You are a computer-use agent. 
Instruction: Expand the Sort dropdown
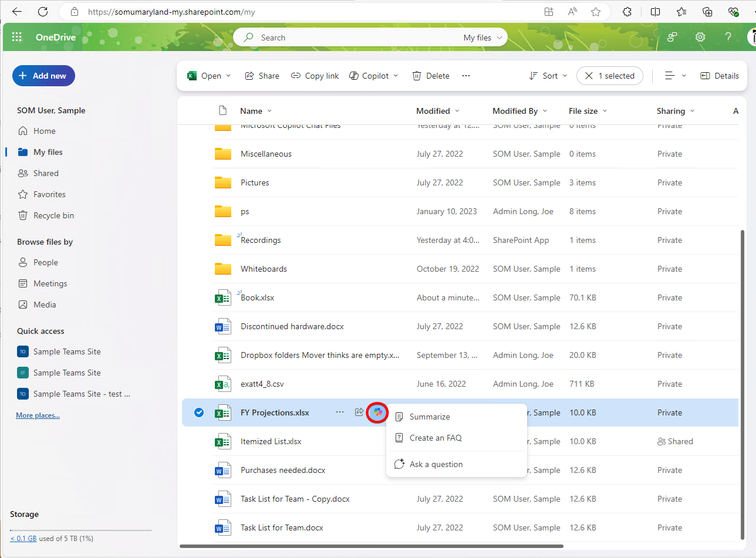[548, 76]
